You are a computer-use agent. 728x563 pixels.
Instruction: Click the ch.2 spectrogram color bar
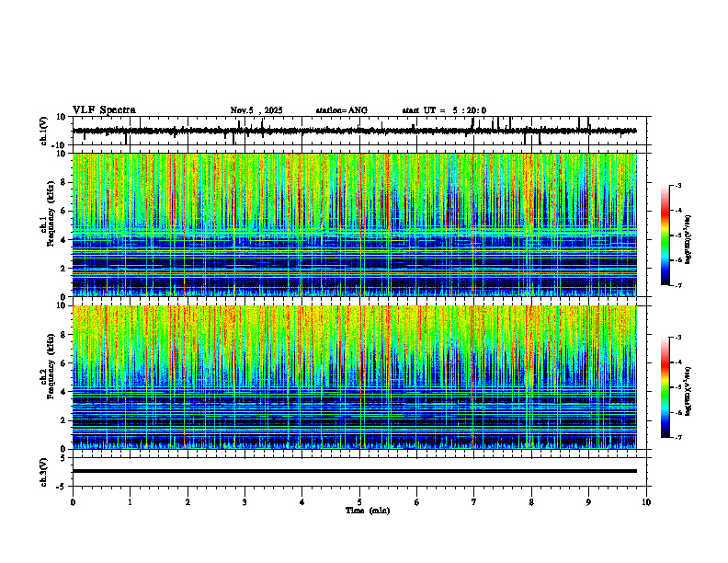pyautogui.click(x=665, y=387)
